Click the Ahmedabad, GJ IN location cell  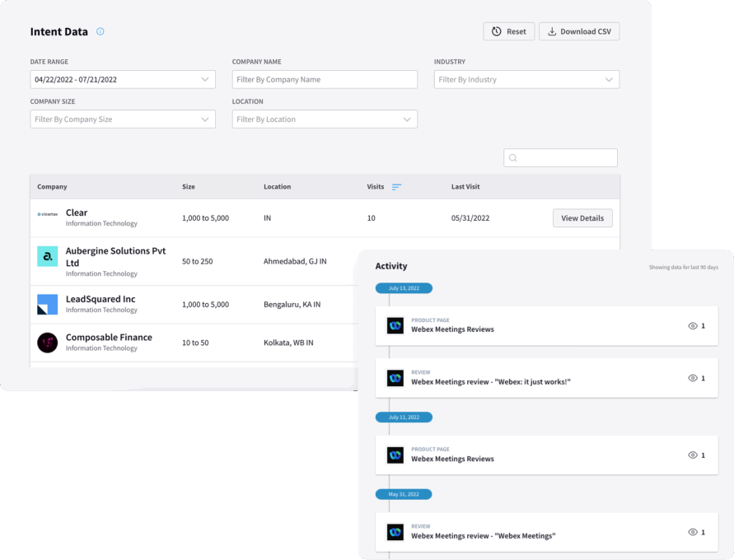(295, 261)
